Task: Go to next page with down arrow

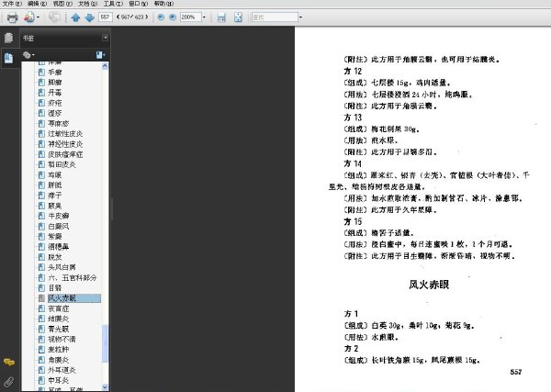Action: (90, 17)
